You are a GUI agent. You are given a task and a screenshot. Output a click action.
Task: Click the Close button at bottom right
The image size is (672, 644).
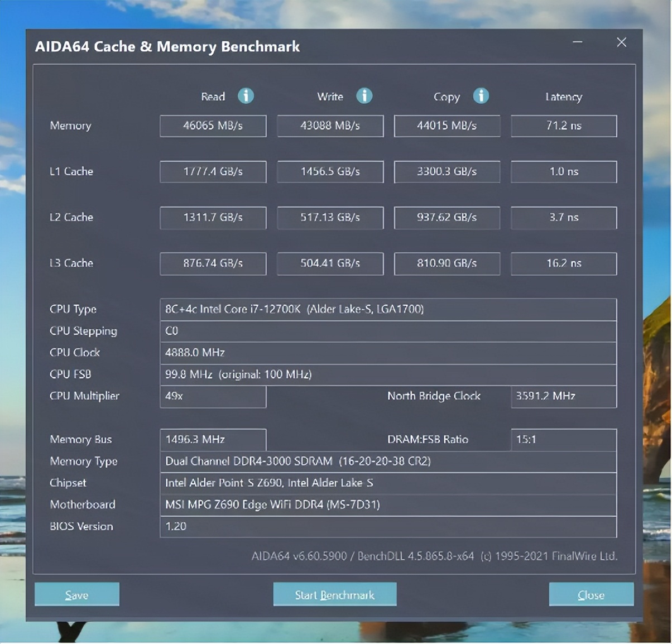point(591,594)
